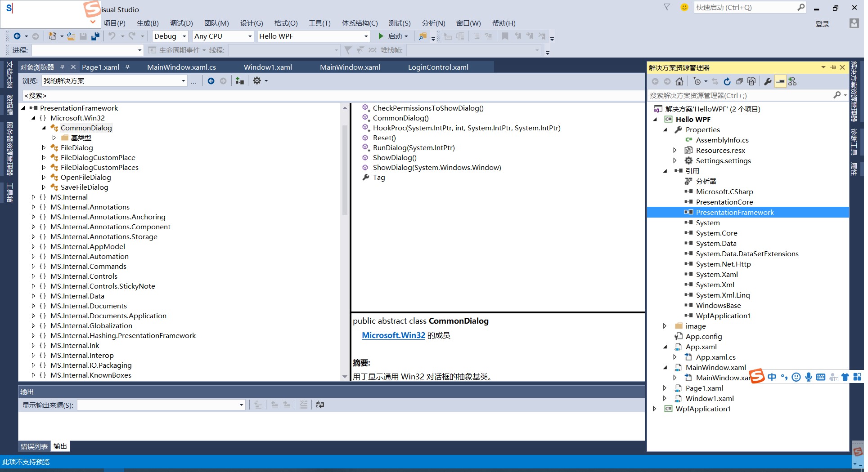Open the Sogou soft keyboard icon
This screenshot has width=868, height=472.
pos(821,377)
